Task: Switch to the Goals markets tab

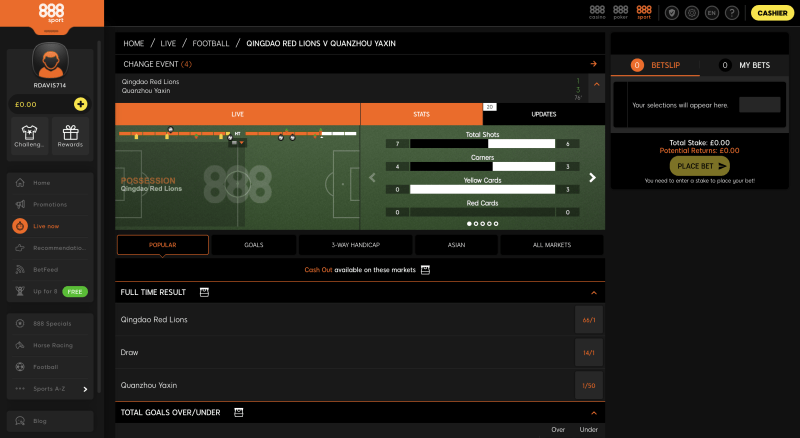Action: 254,245
